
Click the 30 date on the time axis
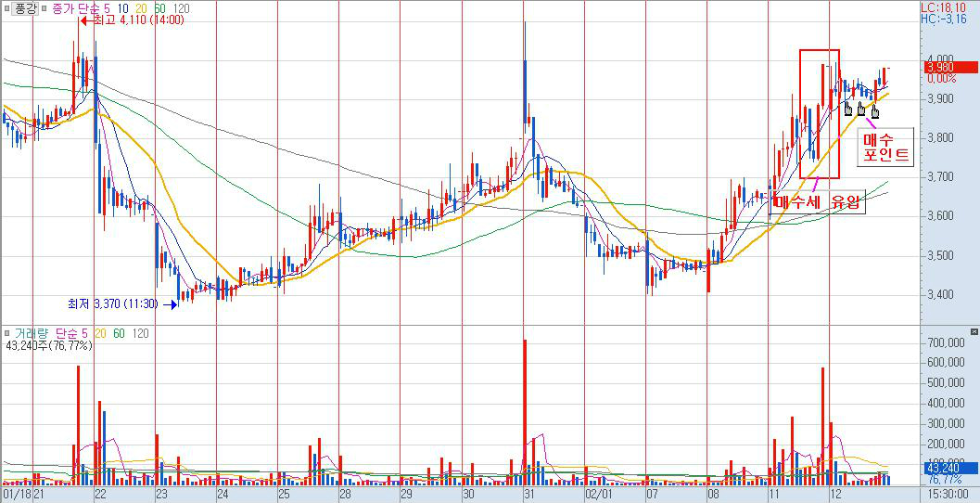[x=468, y=495]
